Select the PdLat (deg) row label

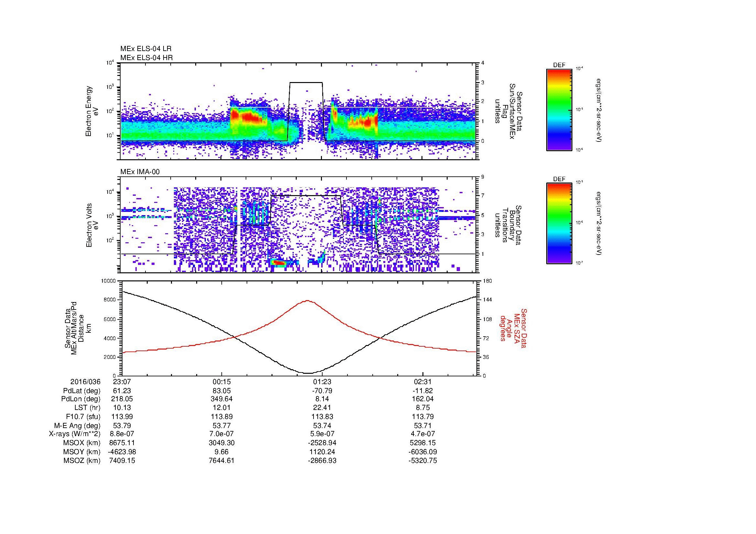[82, 391]
